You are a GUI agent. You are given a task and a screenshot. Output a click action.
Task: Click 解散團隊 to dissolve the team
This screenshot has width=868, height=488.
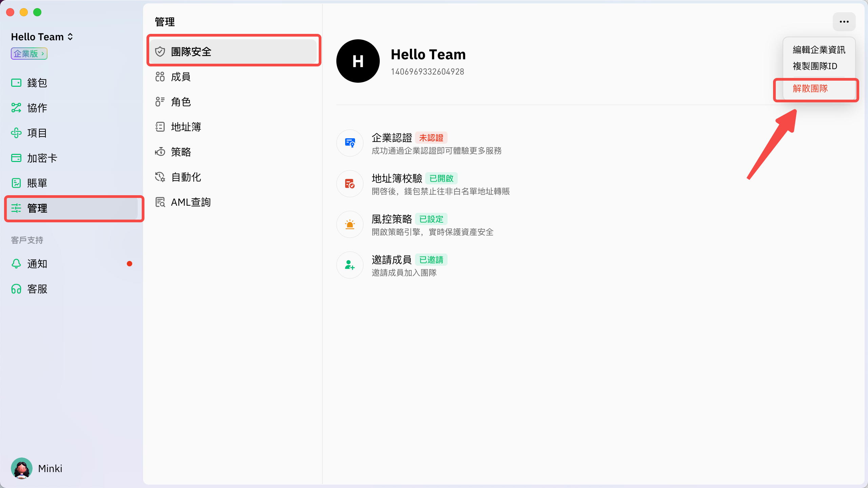pyautogui.click(x=810, y=88)
